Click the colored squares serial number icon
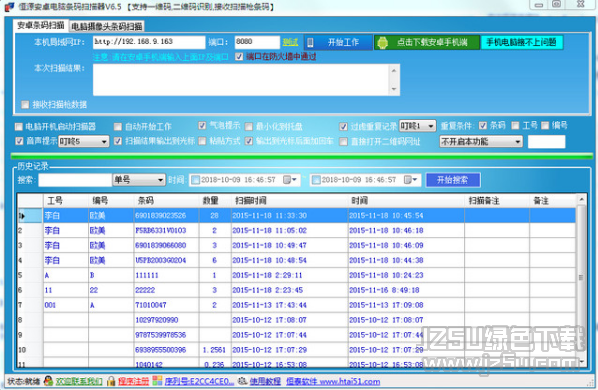The height and width of the screenshot is (390, 598). click(x=157, y=380)
